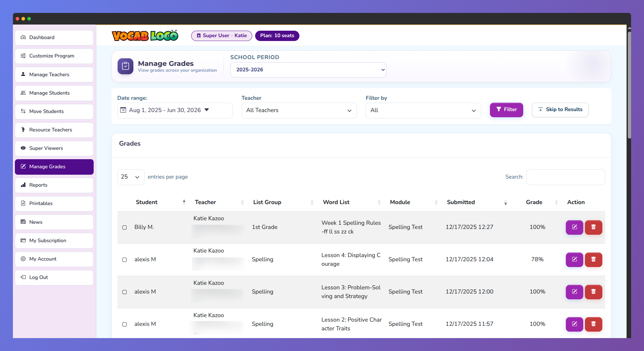Open Move Students page

coord(54,111)
